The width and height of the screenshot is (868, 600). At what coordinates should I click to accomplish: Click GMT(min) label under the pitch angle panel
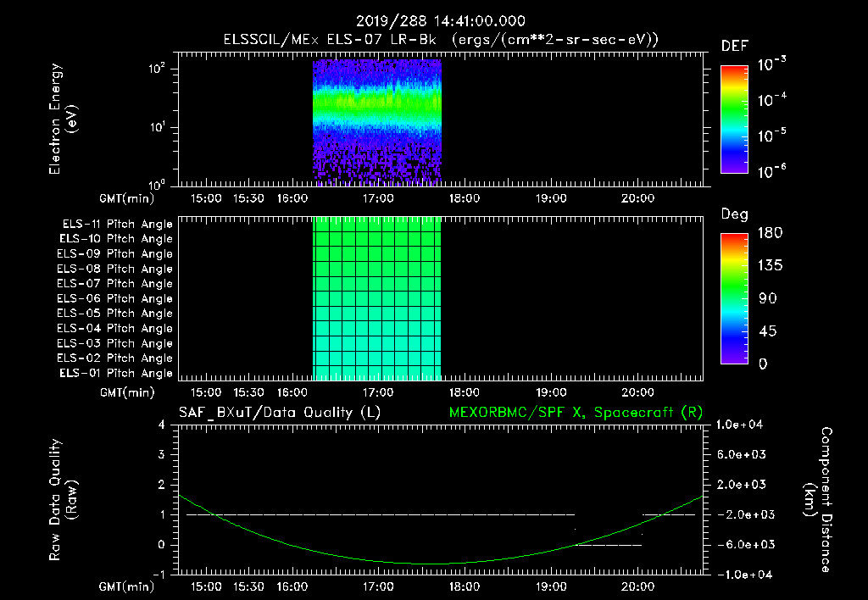click(127, 392)
